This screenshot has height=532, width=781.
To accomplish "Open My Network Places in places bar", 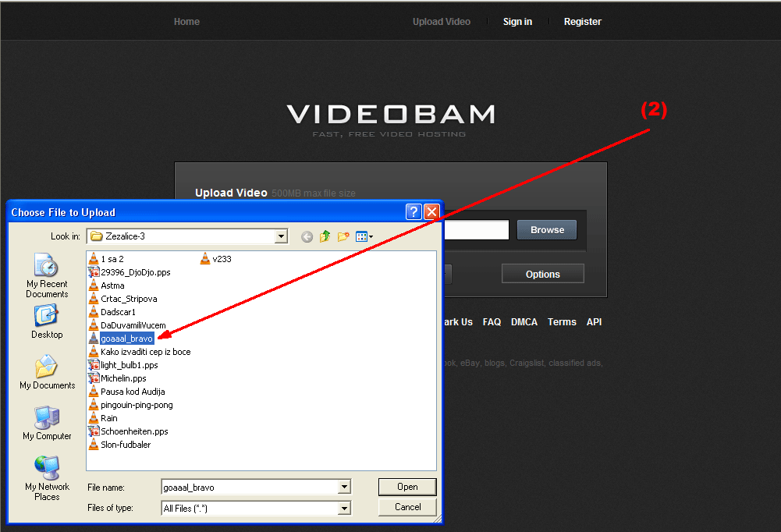I will pos(47,478).
